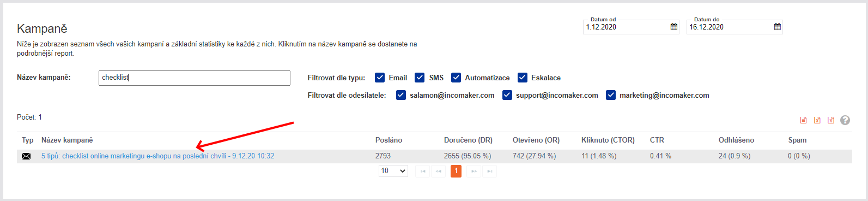Image resolution: width=868 pixels, height=201 pixels.
Task: Open calendar picker for Datum od
Action: pos(673,27)
